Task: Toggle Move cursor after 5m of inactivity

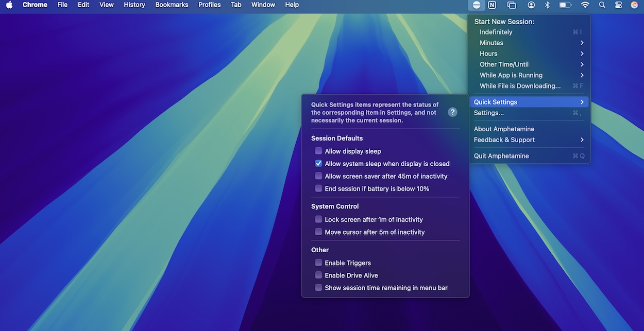Action: (x=318, y=232)
